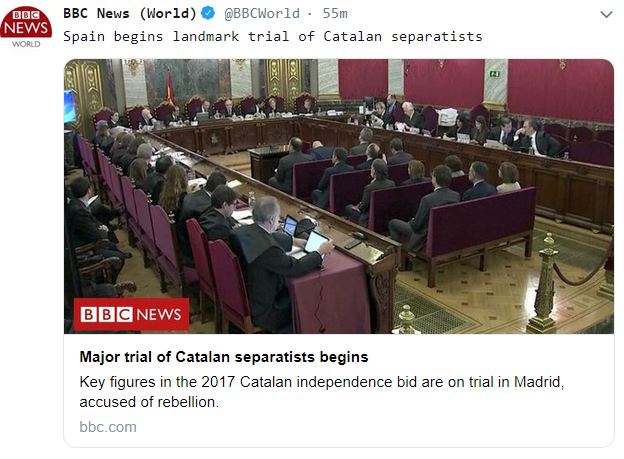This screenshot has height=459, width=624.
Task: Follow the bbc.com source link
Action: (108, 426)
